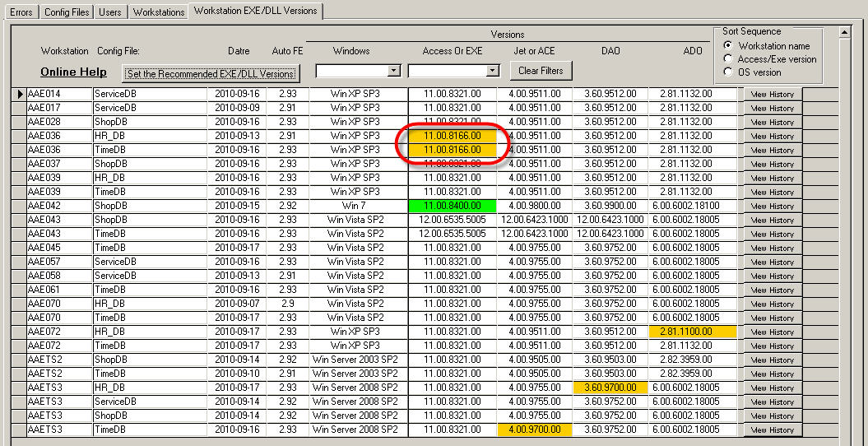Open the Config Files tab
The height and width of the screenshot is (446, 868).
(x=67, y=12)
